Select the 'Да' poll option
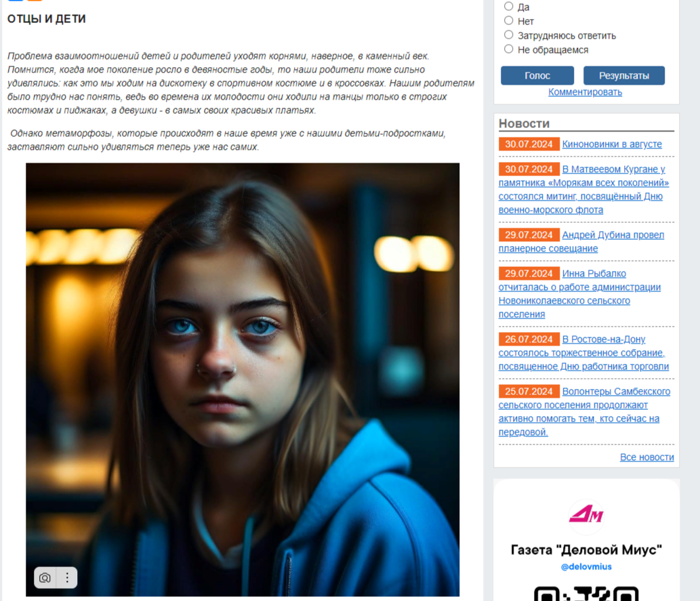The width and height of the screenshot is (700, 601). click(508, 6)
